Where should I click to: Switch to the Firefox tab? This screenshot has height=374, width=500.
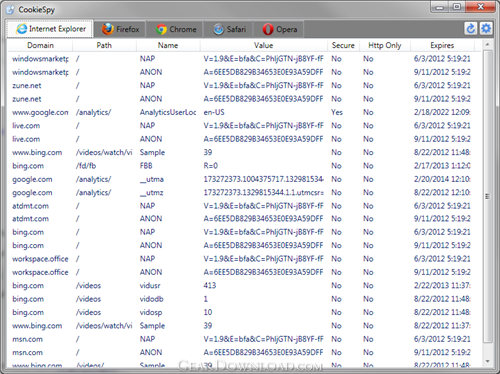(120, 29)
